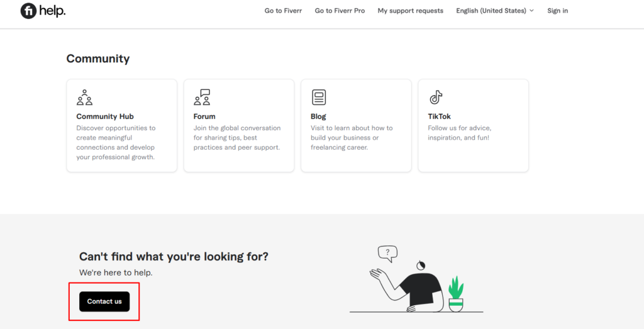Expand the English (United States) language dropdown
Screen dimensions: 644x329
pos(495,11)
